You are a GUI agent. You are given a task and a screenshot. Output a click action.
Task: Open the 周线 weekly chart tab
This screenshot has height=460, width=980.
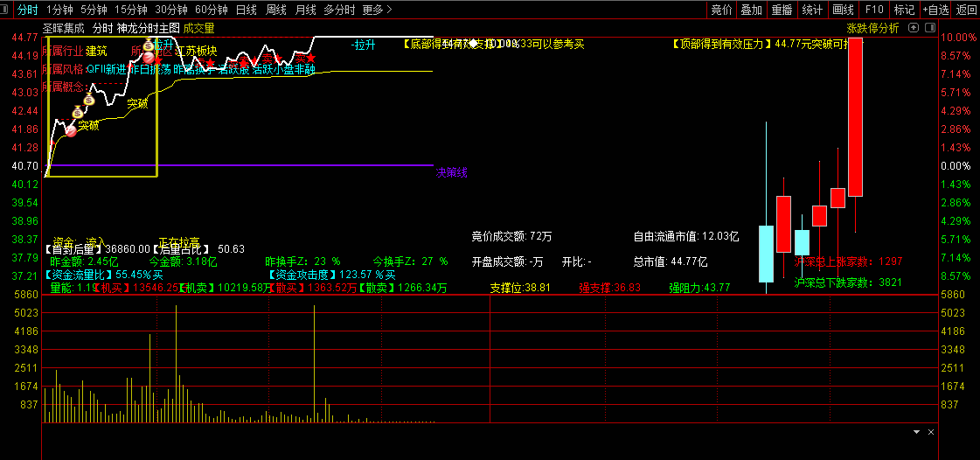275,10
